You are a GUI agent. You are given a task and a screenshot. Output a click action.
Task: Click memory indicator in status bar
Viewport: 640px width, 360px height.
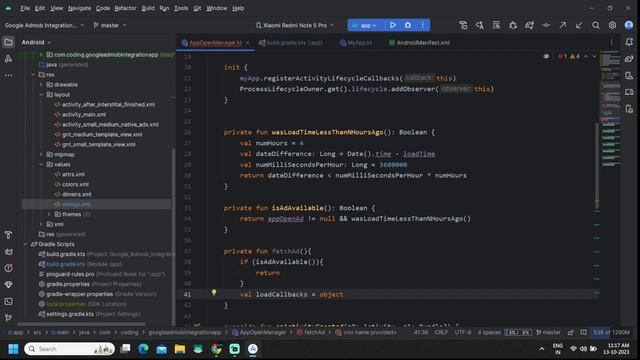click(x=611, y=333)
